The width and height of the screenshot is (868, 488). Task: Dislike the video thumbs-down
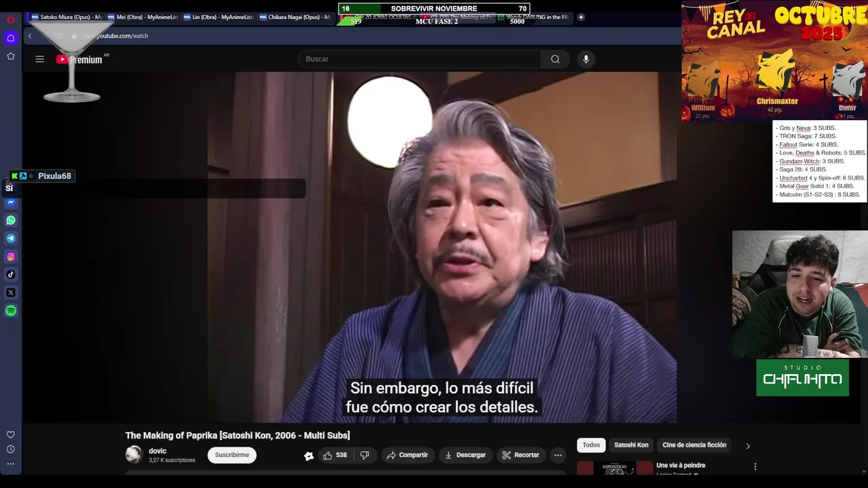(364, 455)
